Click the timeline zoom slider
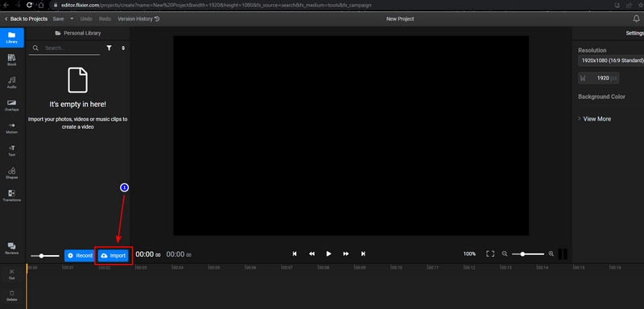The image size is (644, 309). [x=528, y=254]
